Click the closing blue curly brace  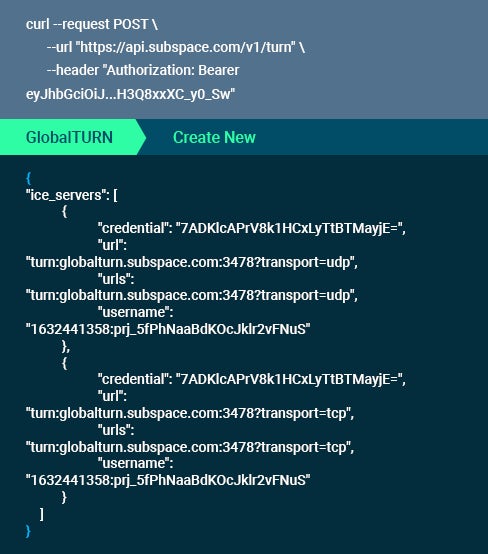28,531
